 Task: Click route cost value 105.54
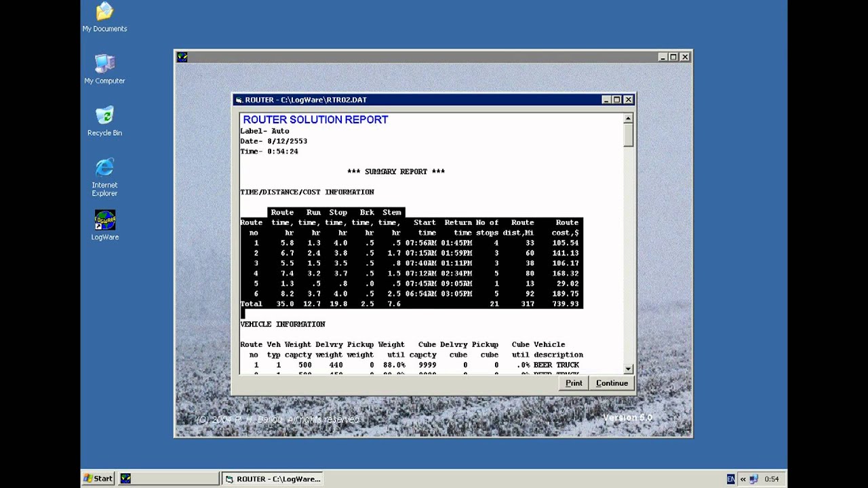(x=566, y=243)
